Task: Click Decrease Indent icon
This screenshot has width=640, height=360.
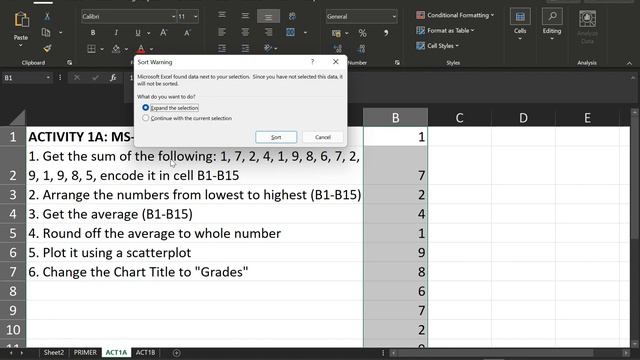Action: pos(222,49)
